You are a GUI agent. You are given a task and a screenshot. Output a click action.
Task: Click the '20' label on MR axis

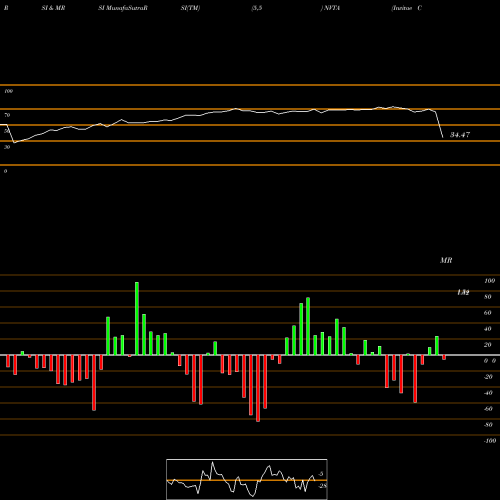point(488,345)
